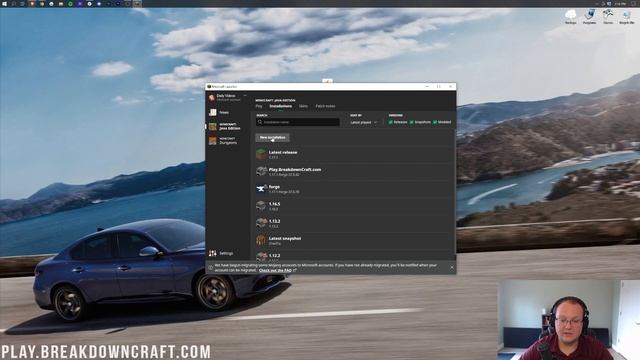Screen dimensions: 640x360
Task: Click the highlighted taskbar app button
Action: click(137, 4)
